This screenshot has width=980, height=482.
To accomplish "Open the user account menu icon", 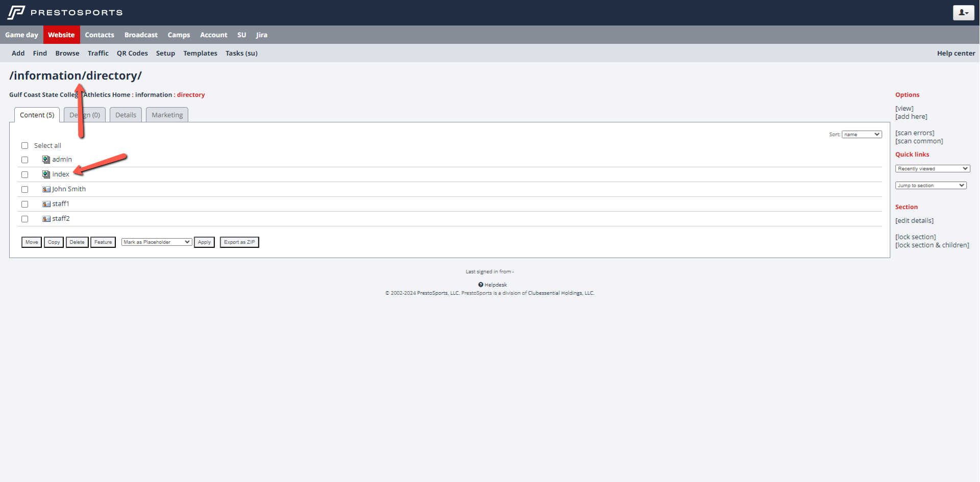I will [963, 13].
